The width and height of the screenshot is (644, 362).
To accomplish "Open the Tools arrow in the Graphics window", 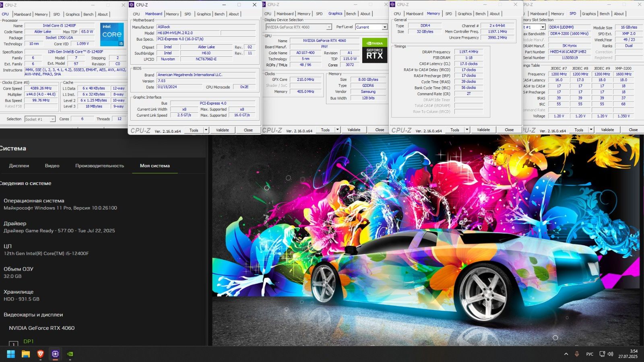I will 338,130.
